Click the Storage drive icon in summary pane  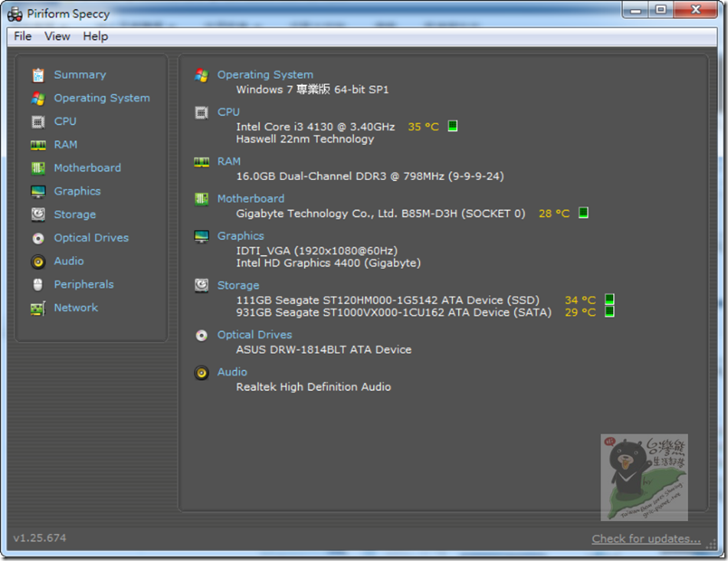tap(202, 285)
